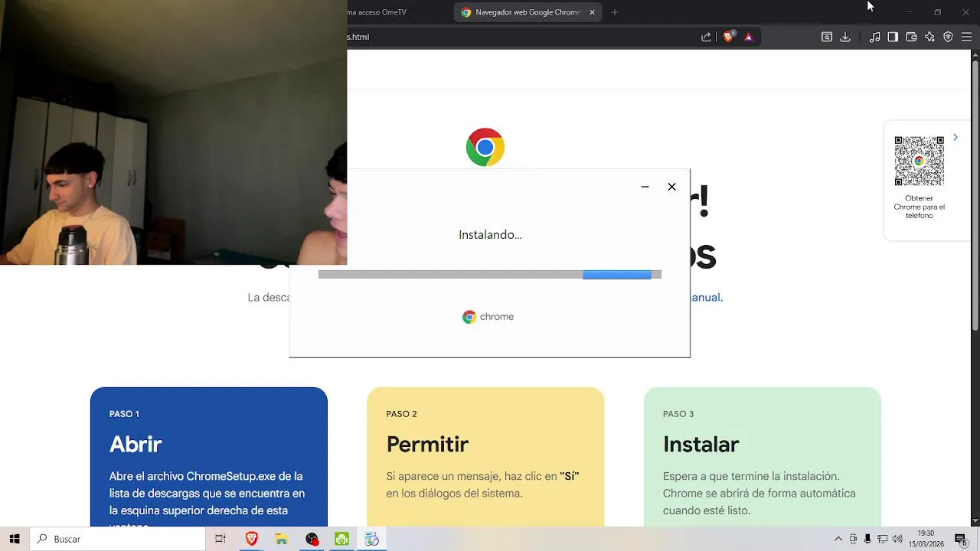Select the Navegador web Google Chrome tab

tap(528, 12)
